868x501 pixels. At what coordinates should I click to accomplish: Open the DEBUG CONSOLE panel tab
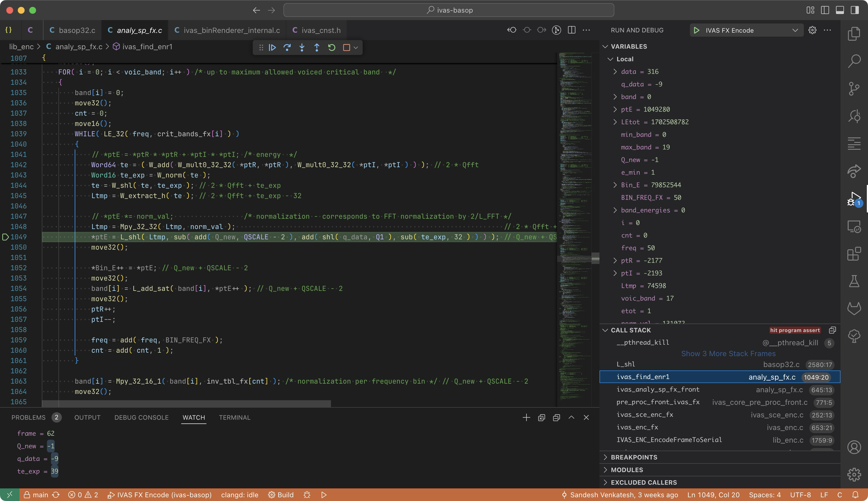pos(141,417)
